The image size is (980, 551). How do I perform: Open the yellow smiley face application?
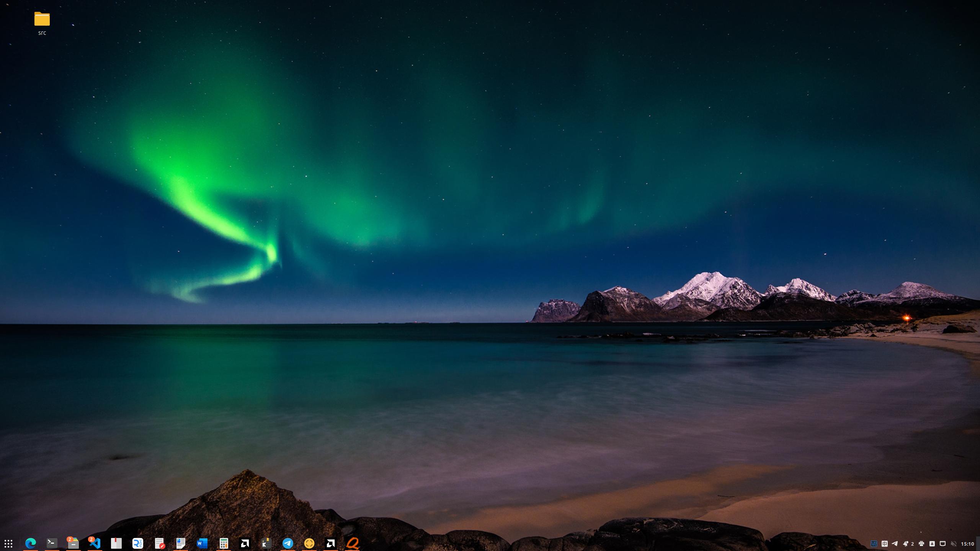click(309, 543)
